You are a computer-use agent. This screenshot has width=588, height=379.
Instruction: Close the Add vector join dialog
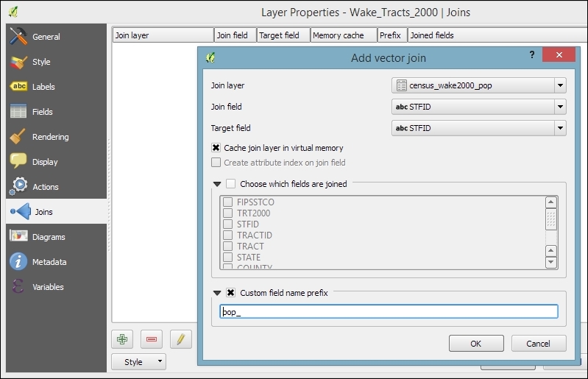click(x=559, y=54)
